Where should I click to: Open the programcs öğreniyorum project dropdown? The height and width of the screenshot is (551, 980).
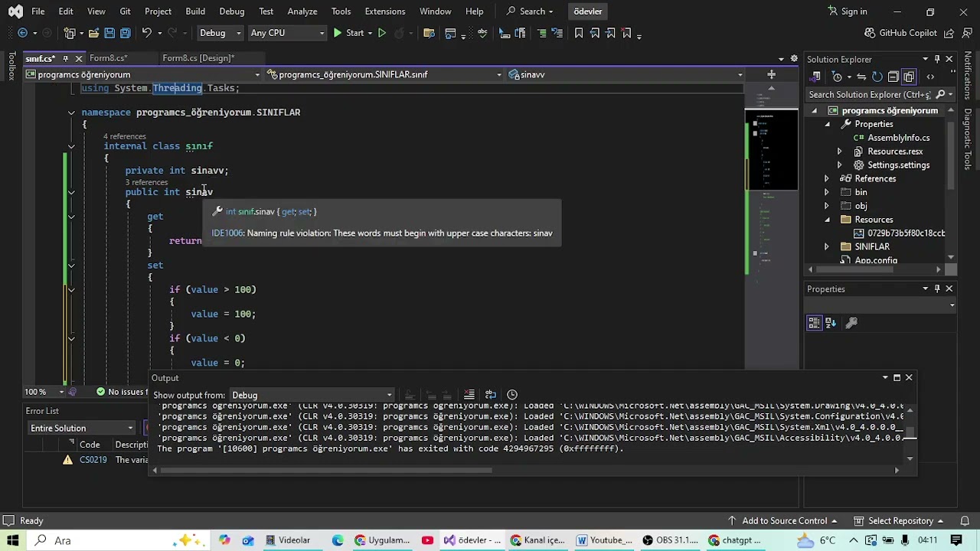click(x=143, y=74)
